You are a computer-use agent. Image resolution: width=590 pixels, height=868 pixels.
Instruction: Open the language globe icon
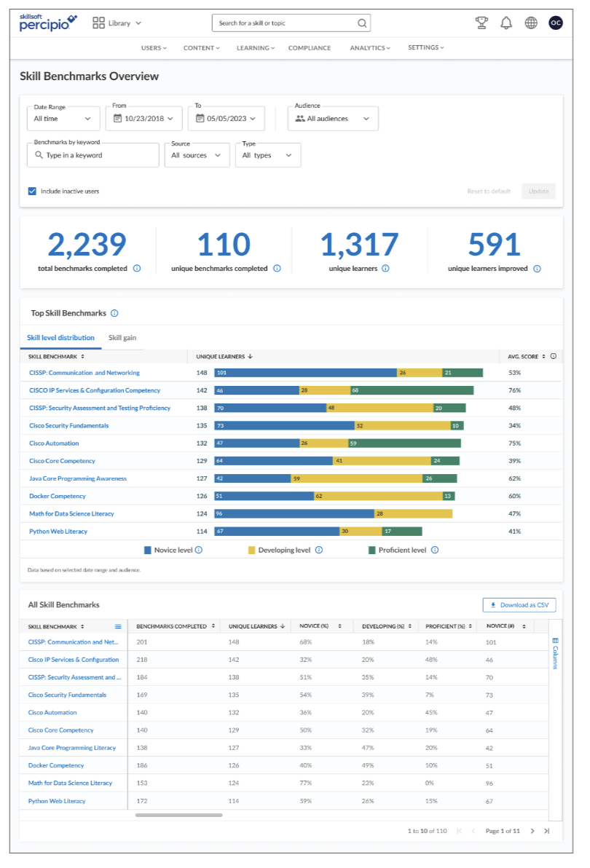pyautogui.click(x=531, y=23)
